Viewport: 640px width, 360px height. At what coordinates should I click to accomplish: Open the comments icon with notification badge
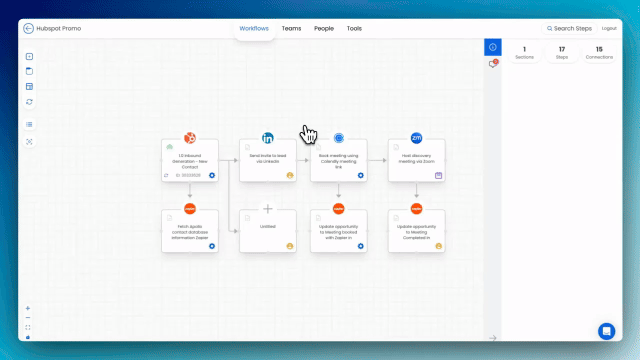point(493,64)
